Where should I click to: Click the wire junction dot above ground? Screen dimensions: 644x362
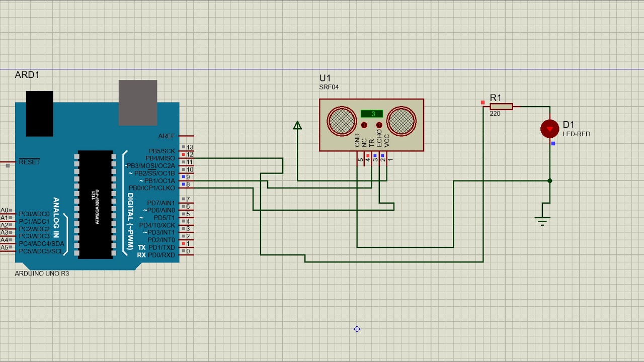click(x=549, y=180)
